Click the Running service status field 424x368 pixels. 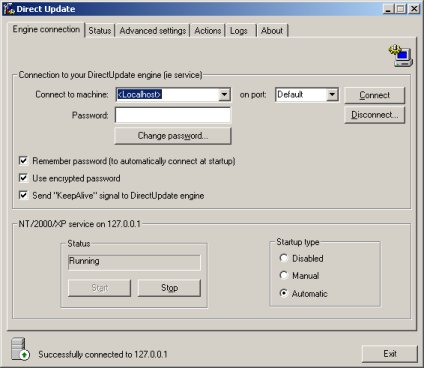134,262
